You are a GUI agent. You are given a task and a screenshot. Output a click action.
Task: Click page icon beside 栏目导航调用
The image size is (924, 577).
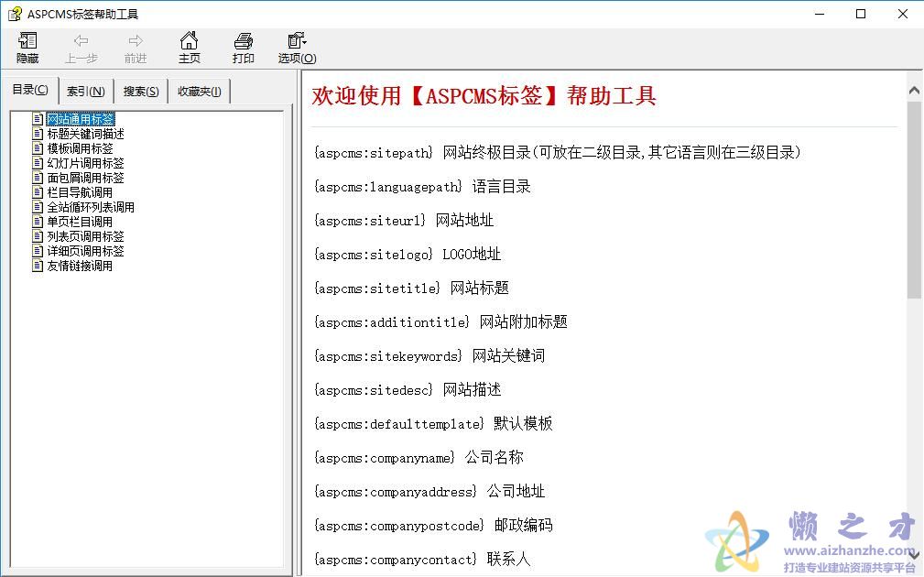pyautogui.click(x=38, y=192)
